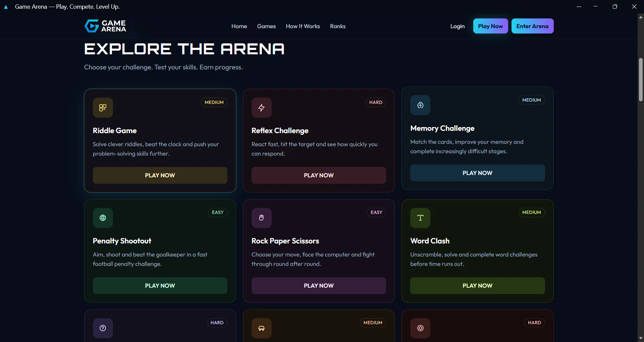Open the window's three-dot options menu
644x342 pixels.
coord(579,7)
